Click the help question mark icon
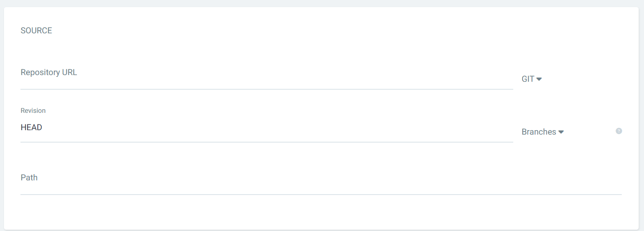The height and width of the screenshot is (231, 644). [619, 131]
